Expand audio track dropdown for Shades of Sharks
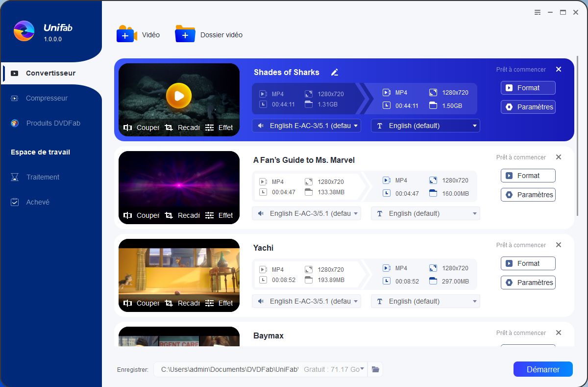588x387 pixels. [356, 126]
